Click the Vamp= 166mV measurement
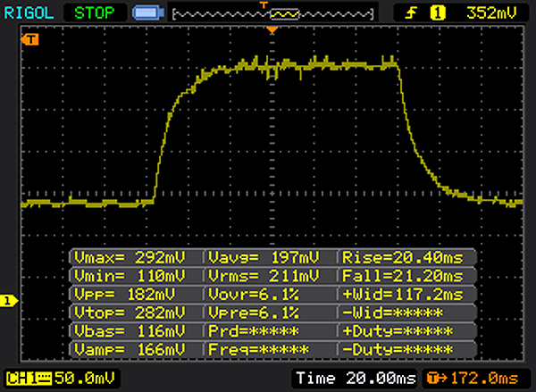 pos(130,350)
